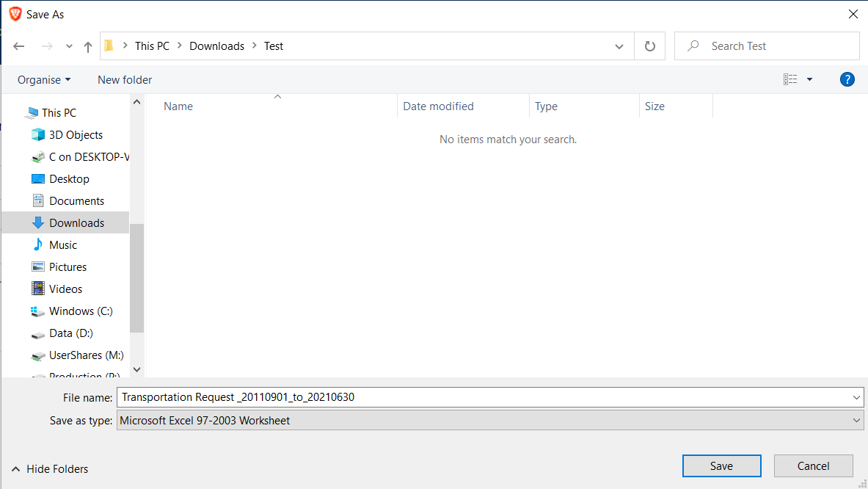
Task: Click the back navigation arrow
Action: pos(19,46)
